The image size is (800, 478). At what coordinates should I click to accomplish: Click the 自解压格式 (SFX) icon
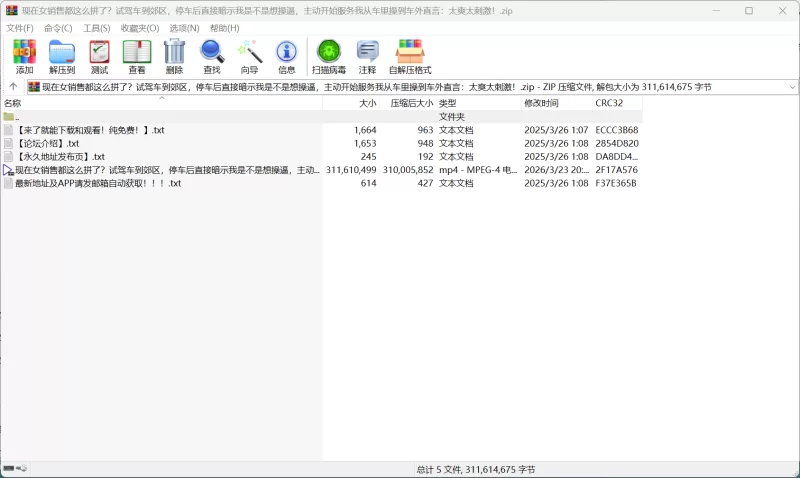[x=410, y=56]
